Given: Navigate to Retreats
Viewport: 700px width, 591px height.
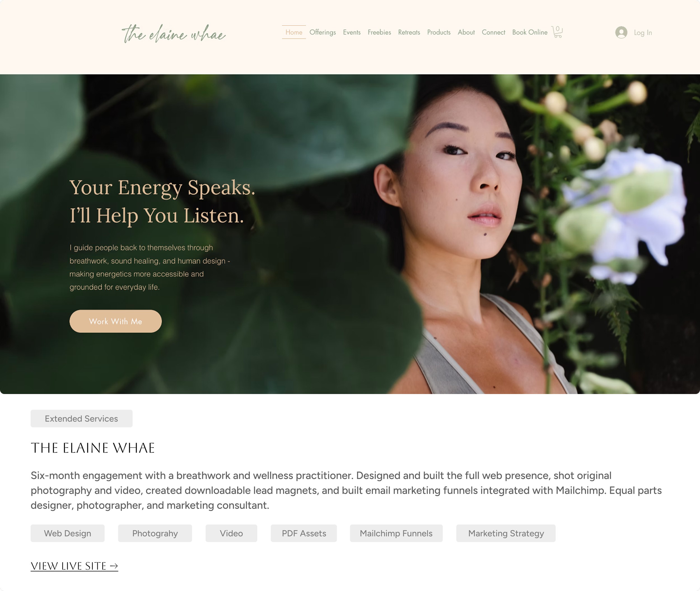Looking at the screenshot, I should 409,32.
